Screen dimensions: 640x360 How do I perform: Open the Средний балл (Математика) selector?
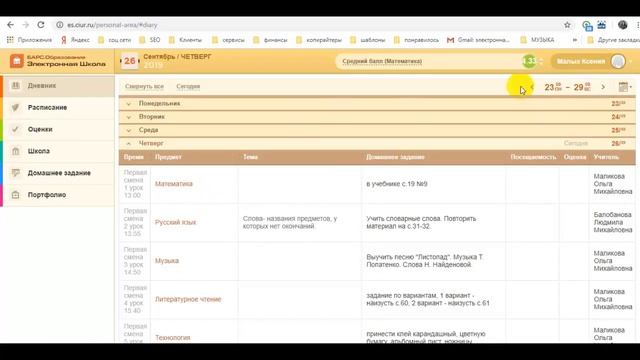(x=439, y=61)
